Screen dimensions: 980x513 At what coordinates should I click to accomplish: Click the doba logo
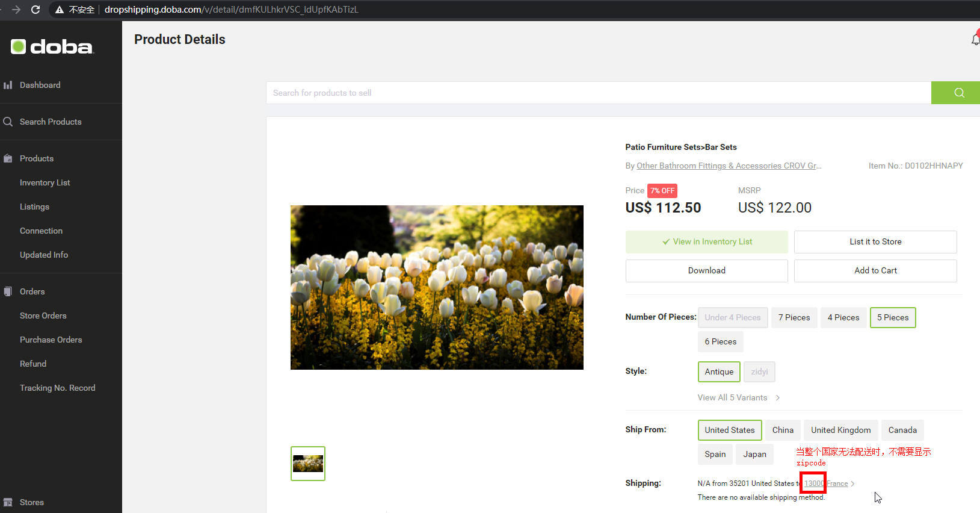[52, 47]
